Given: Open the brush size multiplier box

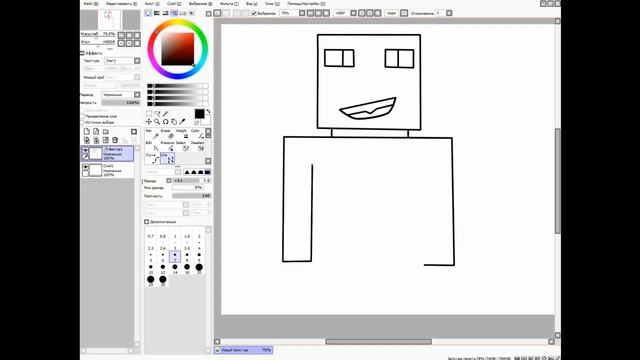Looking at the screenshot, I should (x=169, y=180).
